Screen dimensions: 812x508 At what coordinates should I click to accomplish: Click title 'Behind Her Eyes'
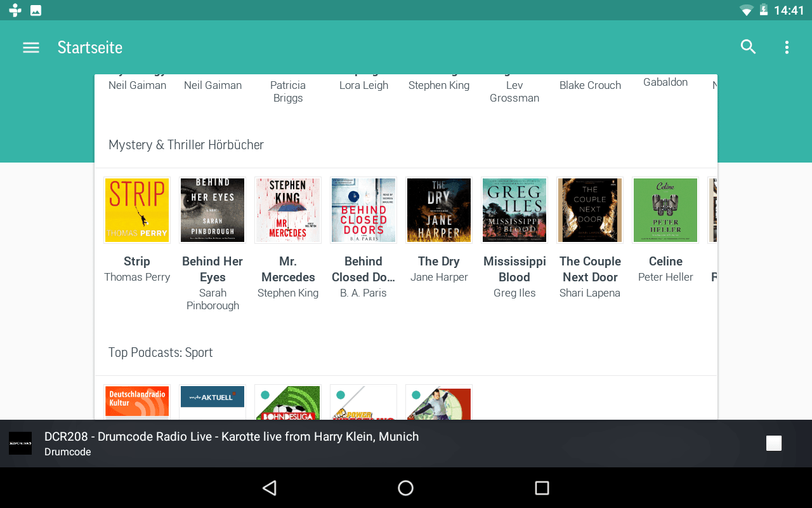point(213,269)
